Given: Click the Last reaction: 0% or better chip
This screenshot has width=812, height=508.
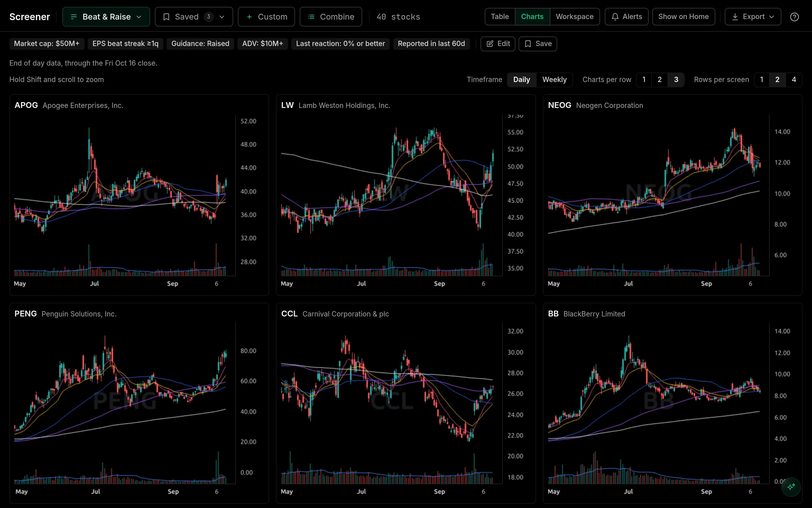Looking at the screenshot, I should coord(340,44).
